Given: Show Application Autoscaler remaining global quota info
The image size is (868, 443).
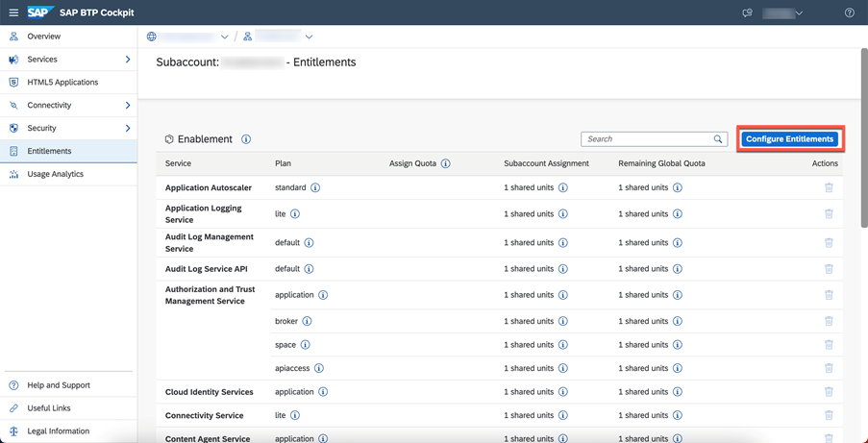Looking at the screenshot, I should [x=677, y=187].
